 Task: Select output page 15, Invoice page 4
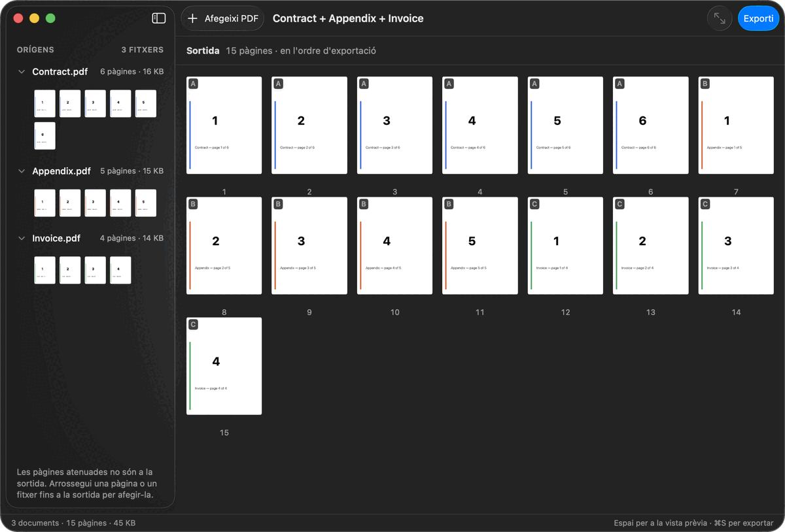point(224,366)
